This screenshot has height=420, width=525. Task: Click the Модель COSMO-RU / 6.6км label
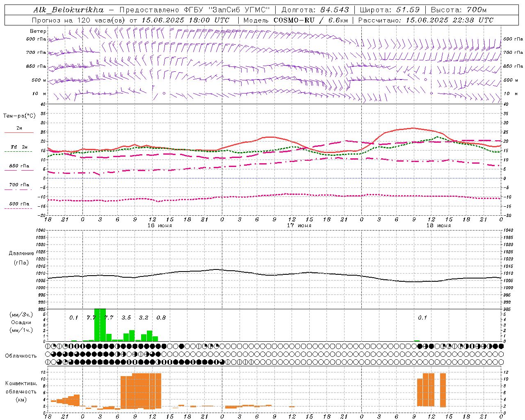[x=295, y=20]
